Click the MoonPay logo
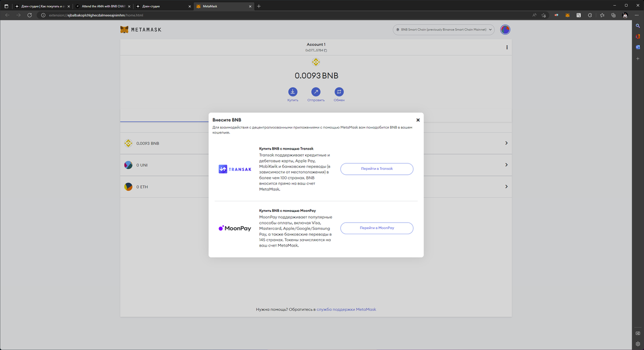 (x=235, y=228)
